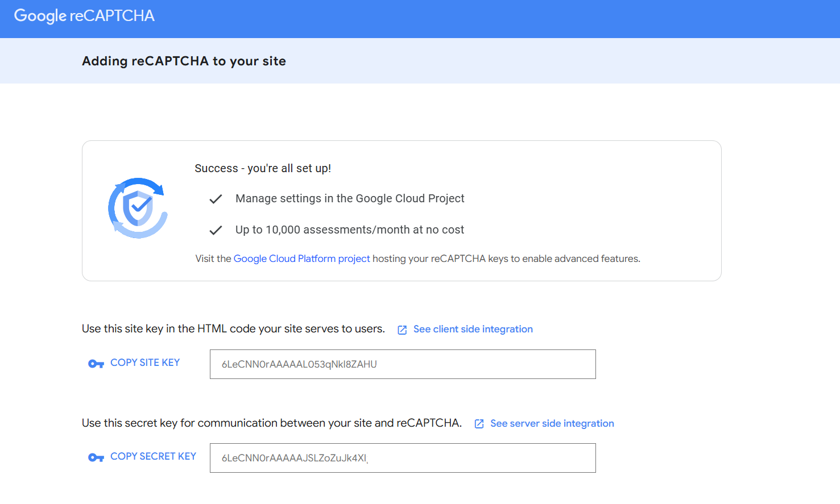Open See server side integration link
The width and height of the screenshot is (840, 504).
[552, 423]
